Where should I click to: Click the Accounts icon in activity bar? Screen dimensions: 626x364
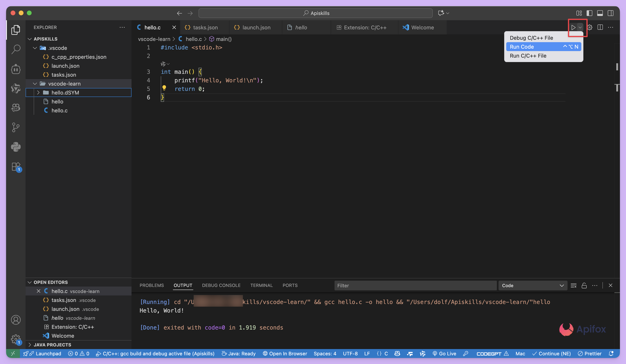[16, 320]
